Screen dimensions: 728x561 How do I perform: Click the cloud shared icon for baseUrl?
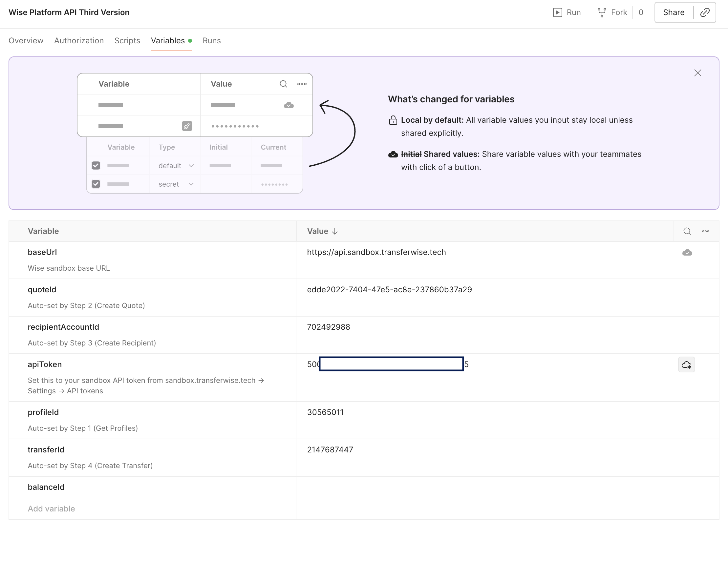coord(687,253)
